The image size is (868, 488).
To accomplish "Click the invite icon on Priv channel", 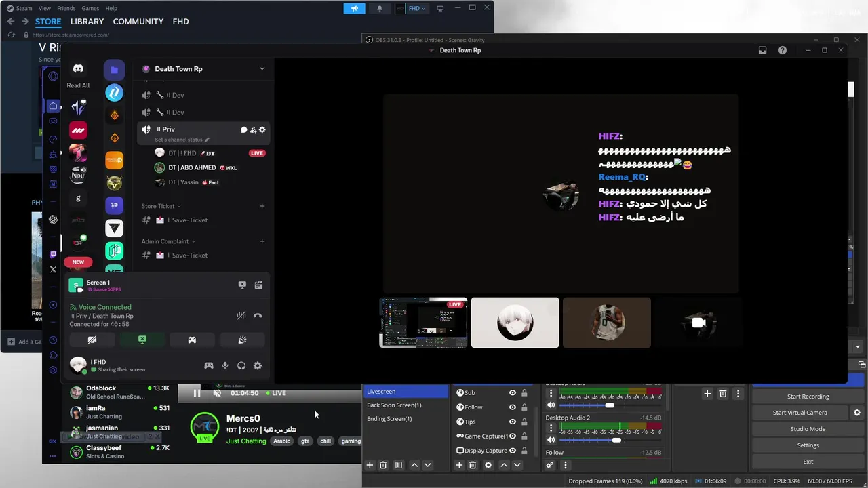I will [x=253, y=129].
